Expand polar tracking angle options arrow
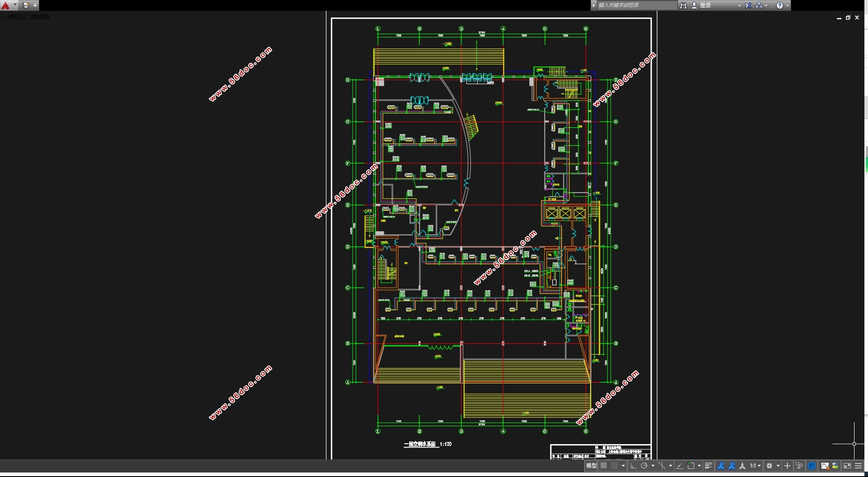The width and height of the screenshot is (868, 477). coord(653,466)
